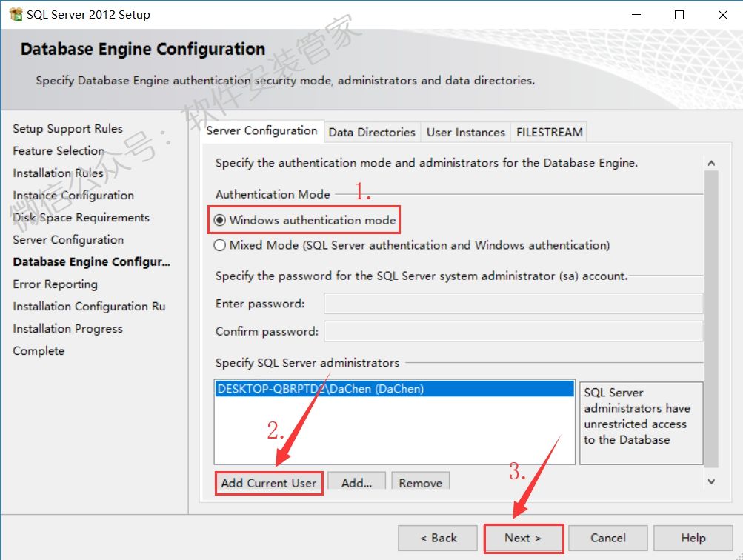Click Complete step in sidebar
Viewport: 743px width, 560px height.
click(x=39, y=351)
